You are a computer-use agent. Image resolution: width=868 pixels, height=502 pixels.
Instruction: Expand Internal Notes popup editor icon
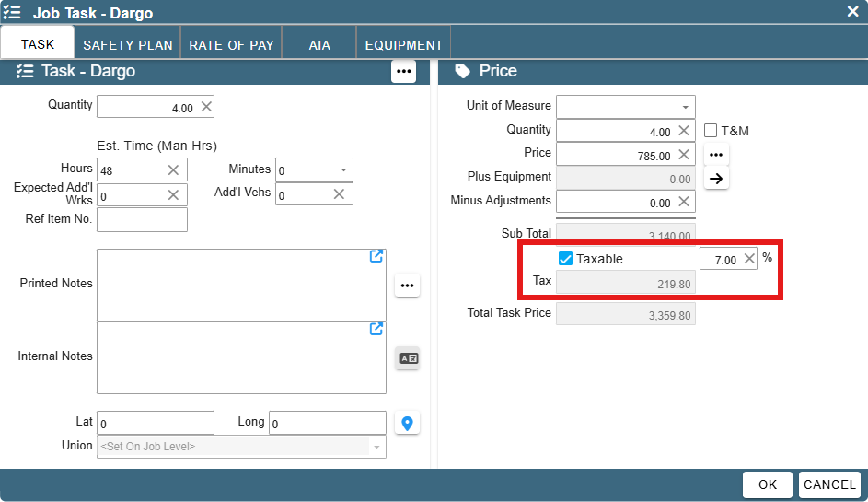click(376, 329)
